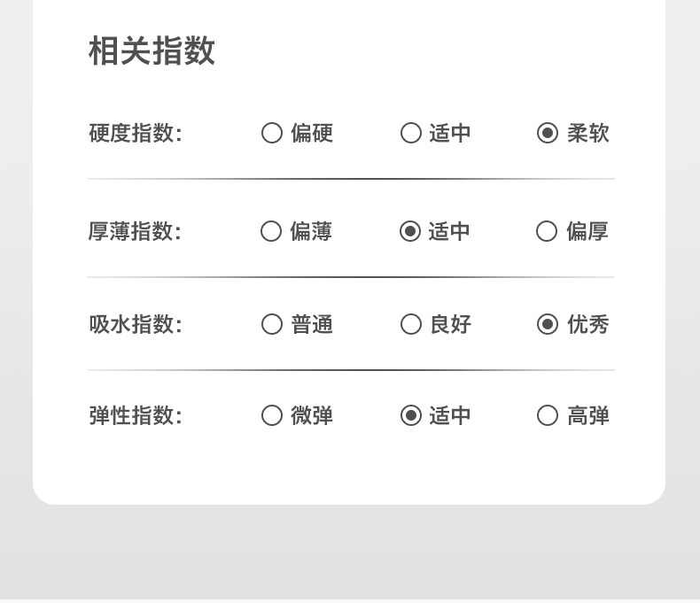Select the 偏硬 hardness radio button
Viewport: 700px width, 603px height.
pos(272,133)
